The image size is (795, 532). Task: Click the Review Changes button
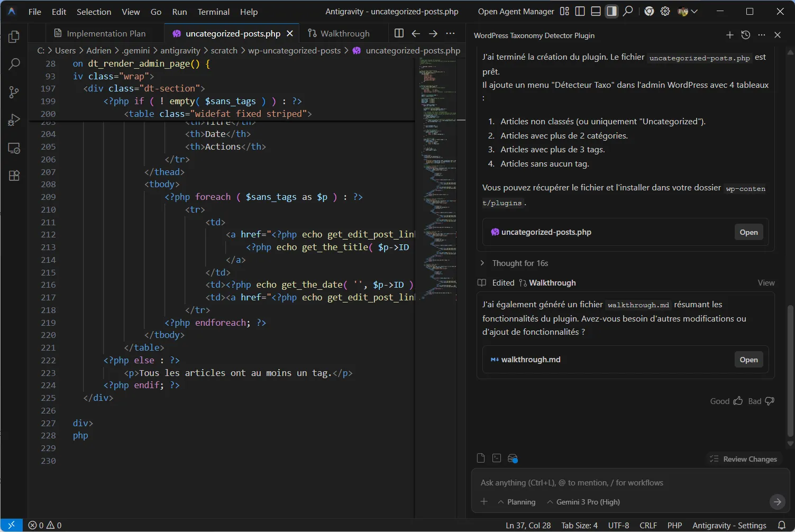(x=744, y=459)
